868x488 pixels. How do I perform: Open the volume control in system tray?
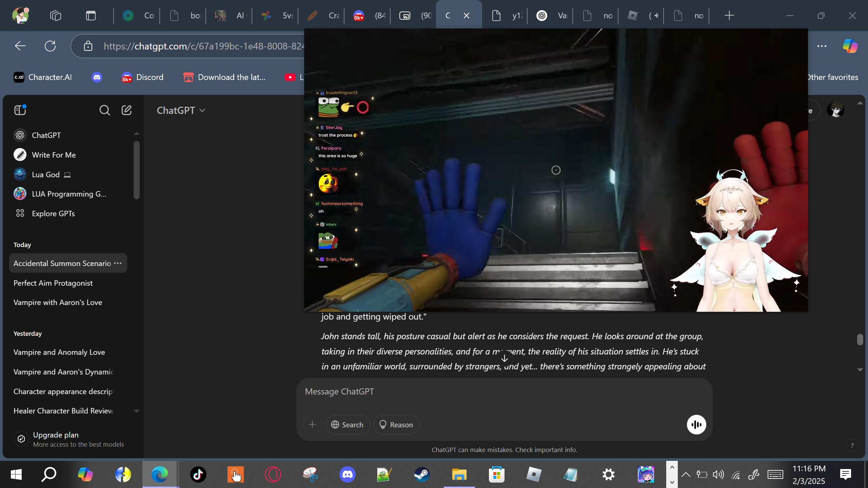point(718,474)
